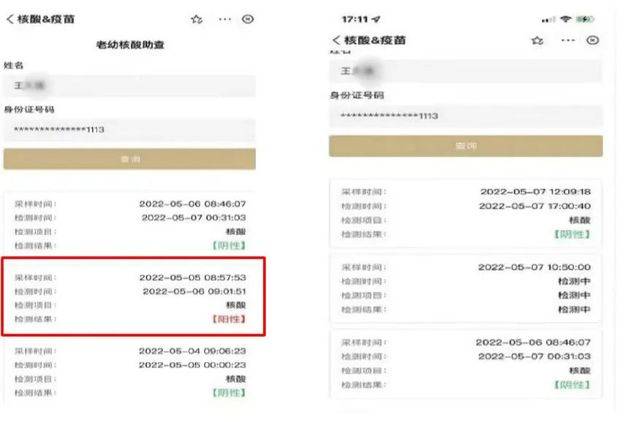
Task: Select 阴性 result of 05-07 12:09 record
Action: coord(572,234)
